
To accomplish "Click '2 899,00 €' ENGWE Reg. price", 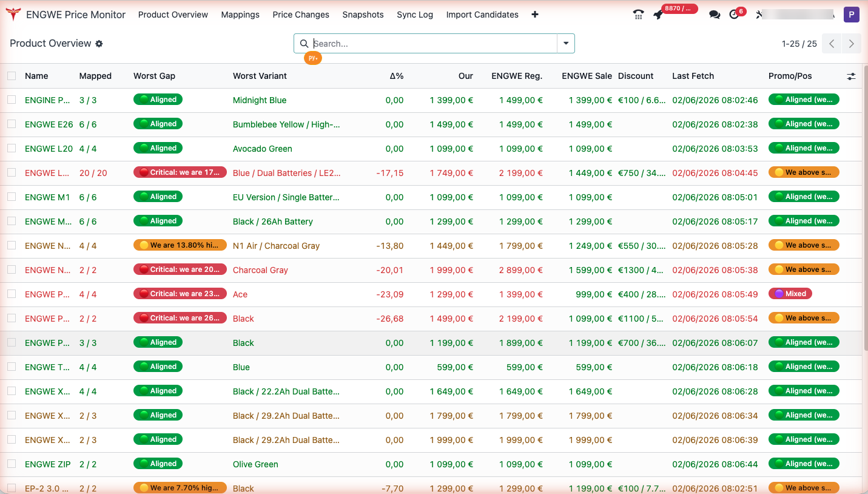I will coord(521,270).
